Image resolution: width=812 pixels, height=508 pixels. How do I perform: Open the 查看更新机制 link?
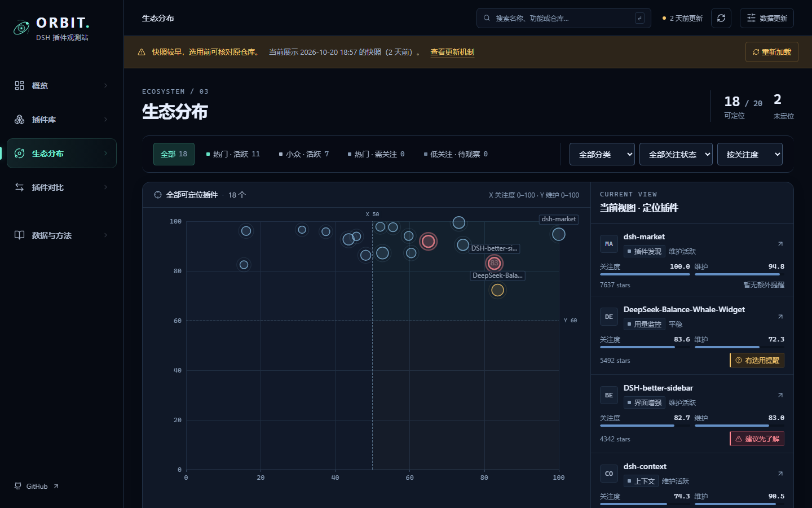pyautogui.click(x=452, y=52)
